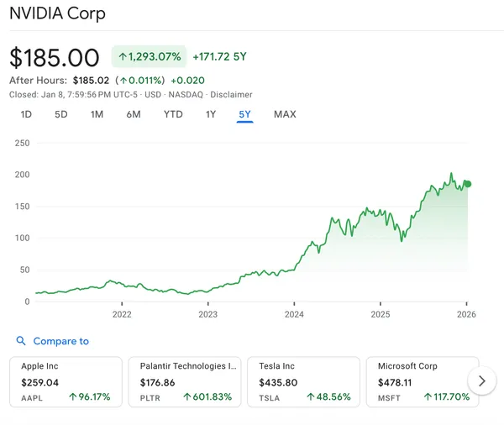Click the green dot at chart line end
The width and height of the screenshot is (504, 425).
(x=468, y=184)
